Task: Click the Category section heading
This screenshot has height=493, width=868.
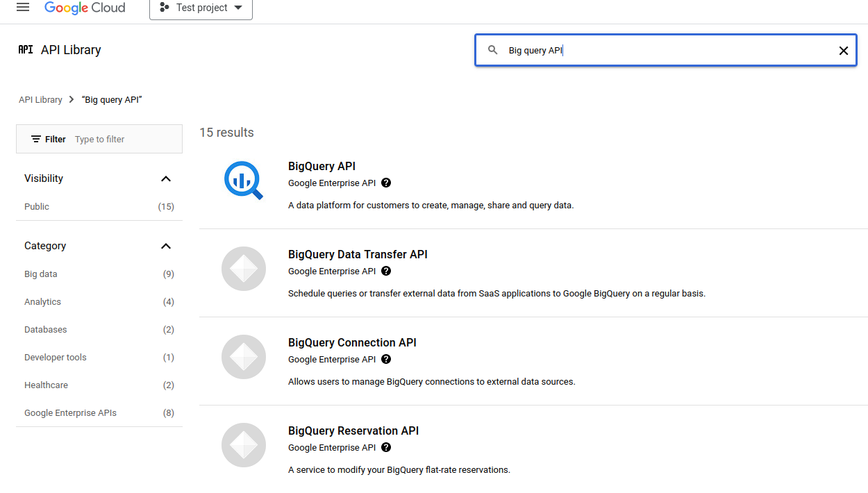Action: tap(45, 246)
